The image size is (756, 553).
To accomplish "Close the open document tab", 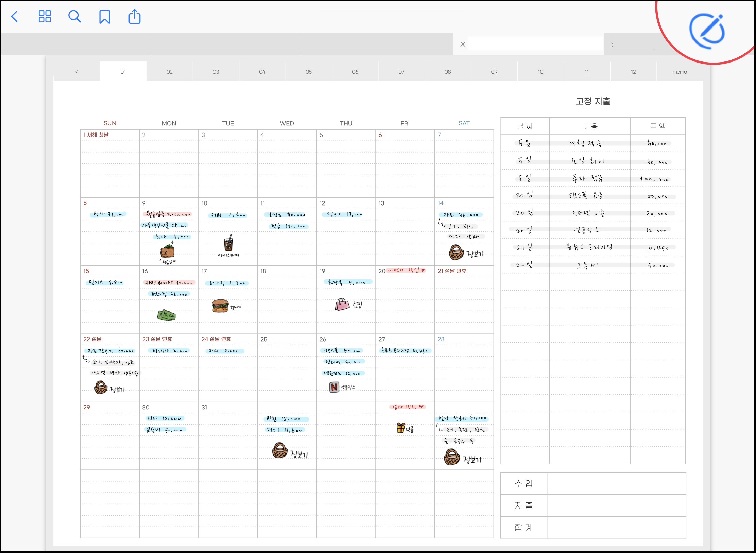I will pyautogui.click(x=462, y=44).
